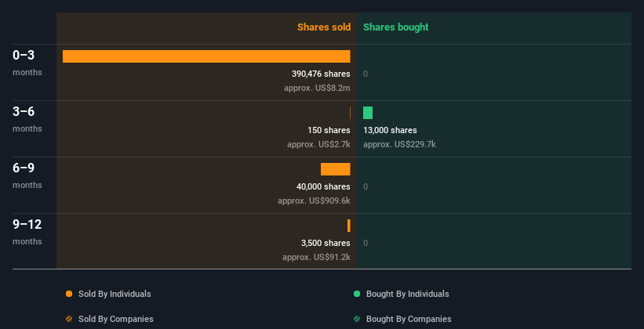Click the approx. US$2.7k text
Screen dimensions: 644x329
318,144
